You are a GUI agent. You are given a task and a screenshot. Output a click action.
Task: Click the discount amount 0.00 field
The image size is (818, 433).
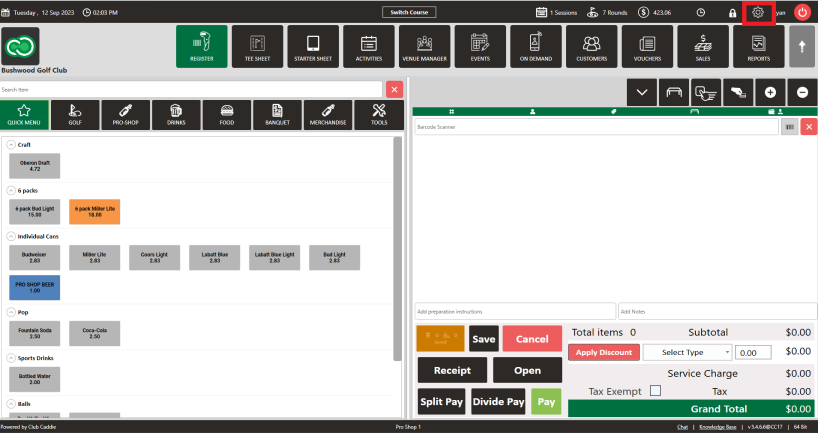point(753,353)
